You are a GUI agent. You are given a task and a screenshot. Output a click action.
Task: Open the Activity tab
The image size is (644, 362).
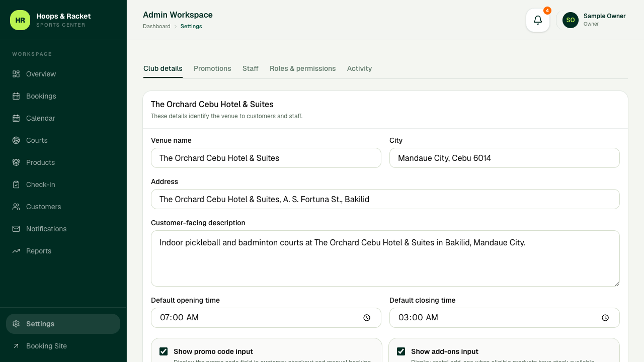[x=359, y=68]
